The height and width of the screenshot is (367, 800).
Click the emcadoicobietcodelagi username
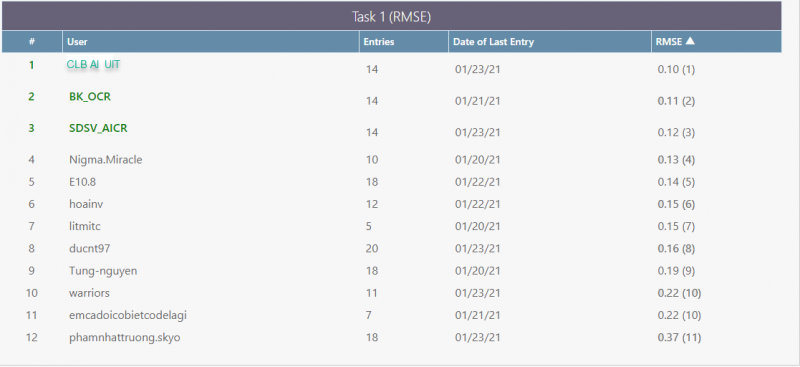click(x=128, y=315)
